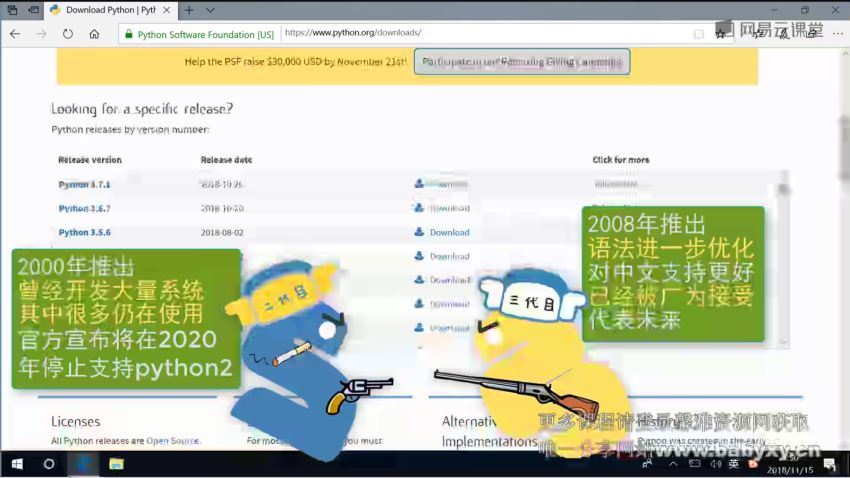Click the download icon for Python 3.6.7
The height and width of the screenshot is (478, 850).
pos(419,208)
